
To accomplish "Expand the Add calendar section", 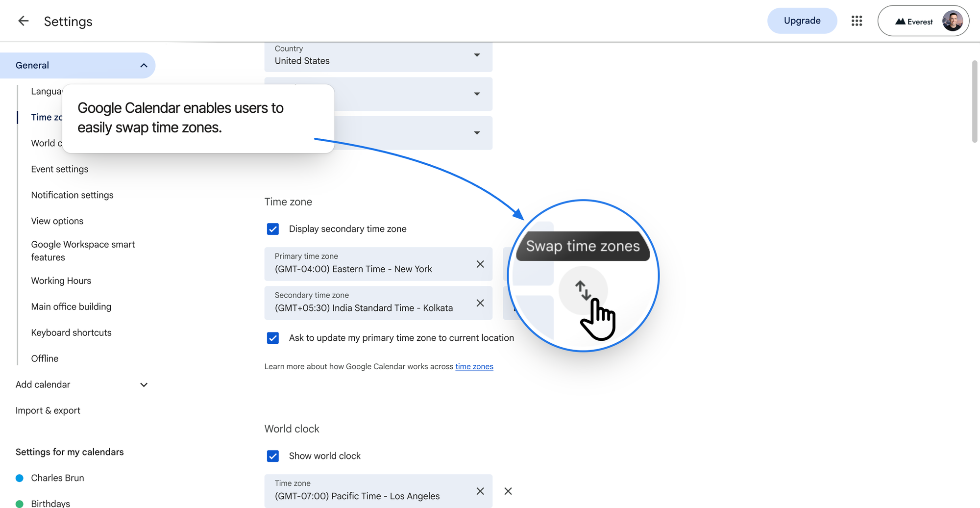I will click(144, 385).
